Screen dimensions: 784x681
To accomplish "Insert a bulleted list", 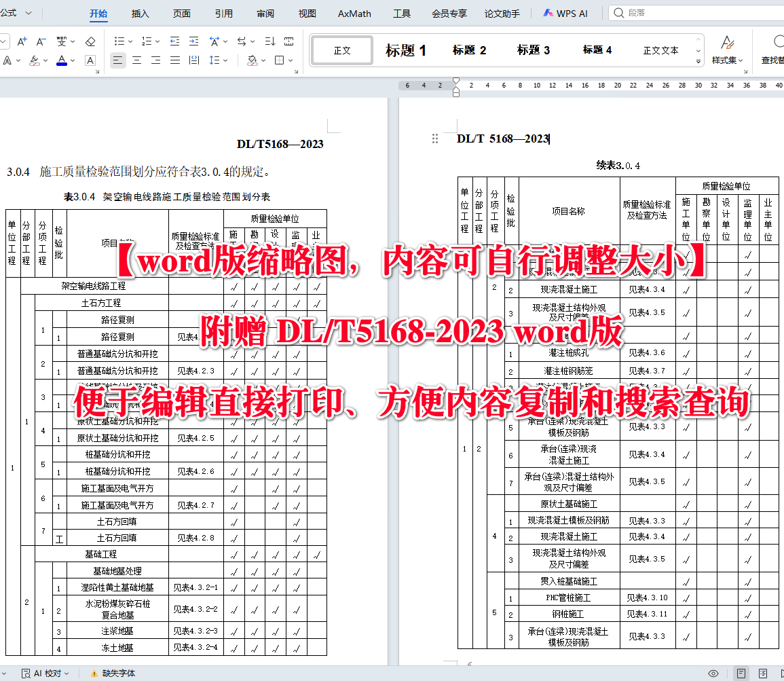I will coord(119,41).
